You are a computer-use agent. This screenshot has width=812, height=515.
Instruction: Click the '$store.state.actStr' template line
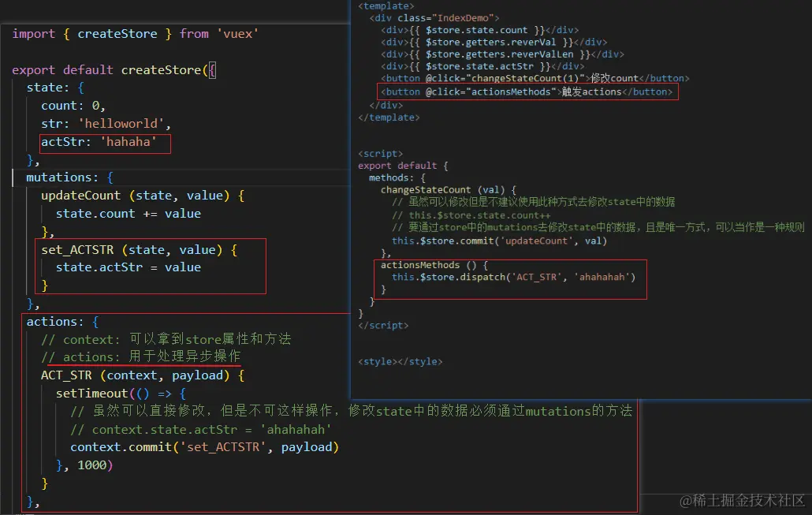[x=482, y=66]
